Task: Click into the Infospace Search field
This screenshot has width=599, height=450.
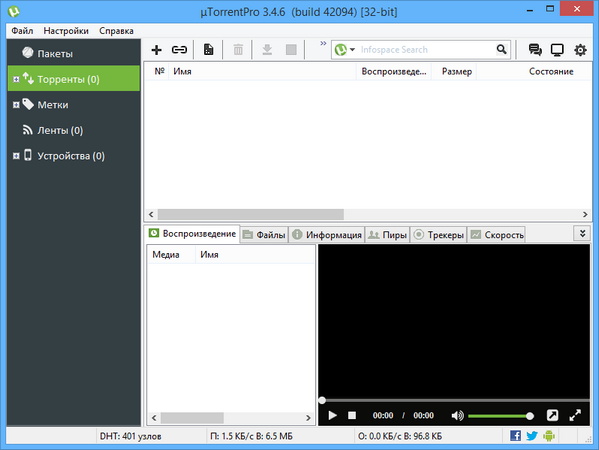Action: tap(426, 50)
